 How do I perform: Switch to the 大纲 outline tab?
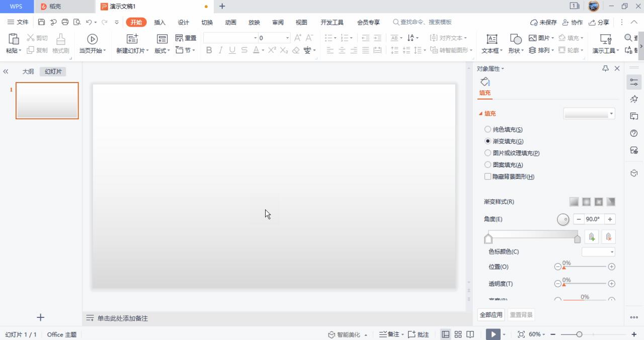pos(28,71)
